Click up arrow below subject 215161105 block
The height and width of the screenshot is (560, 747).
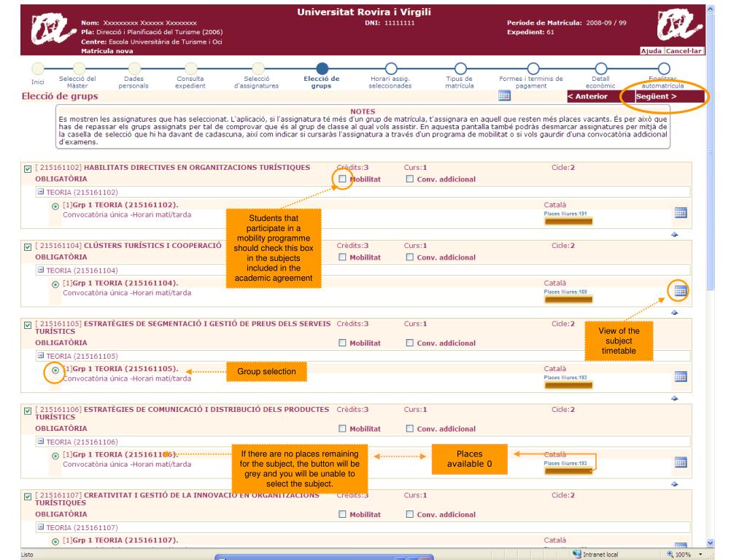[674, 398]
